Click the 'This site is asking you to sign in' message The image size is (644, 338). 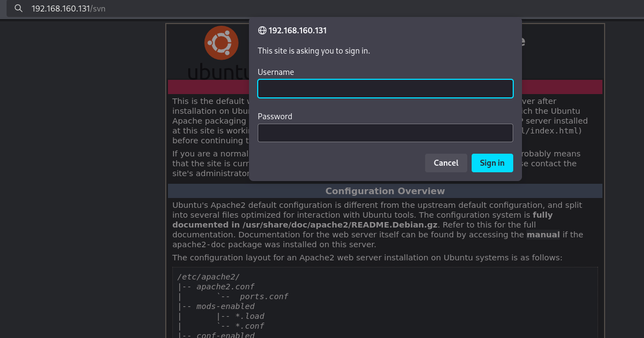(x=314, y=51)
